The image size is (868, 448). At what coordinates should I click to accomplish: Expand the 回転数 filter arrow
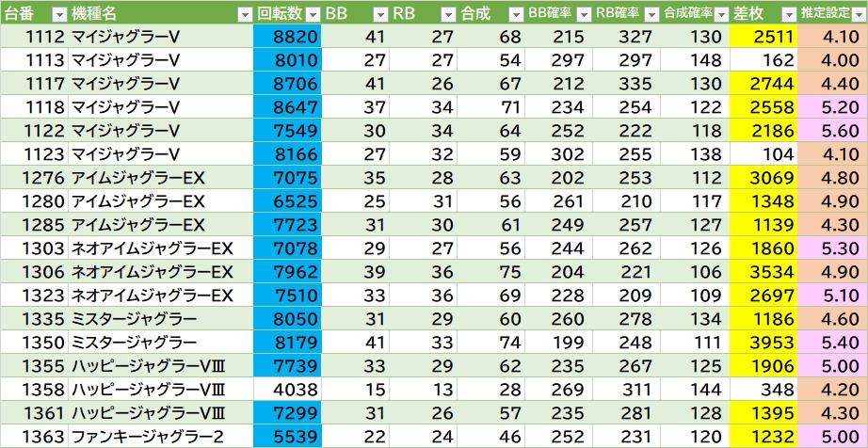click(311, 13)
